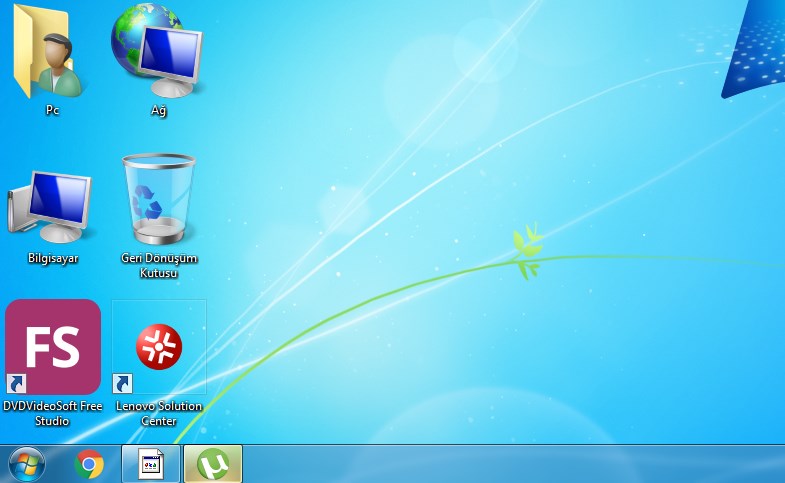Select the Geri Dönüşüm Kutusu recycle bin icon
785x483 pixels.
158,200
